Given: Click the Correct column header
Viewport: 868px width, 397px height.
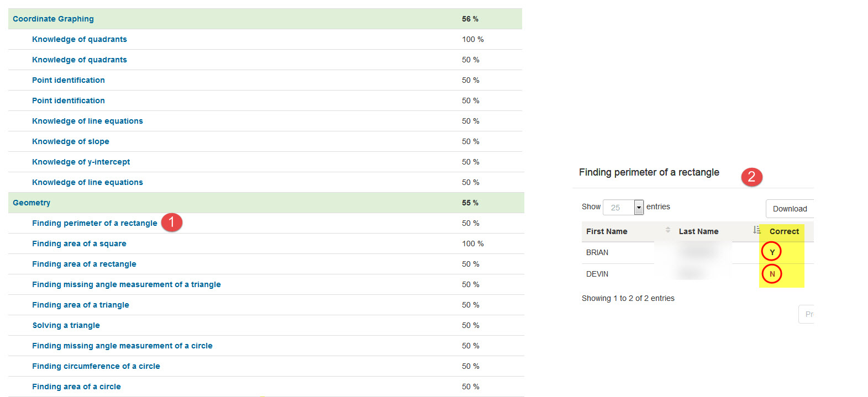Looking at the screenshot, I should coord(784,231).
